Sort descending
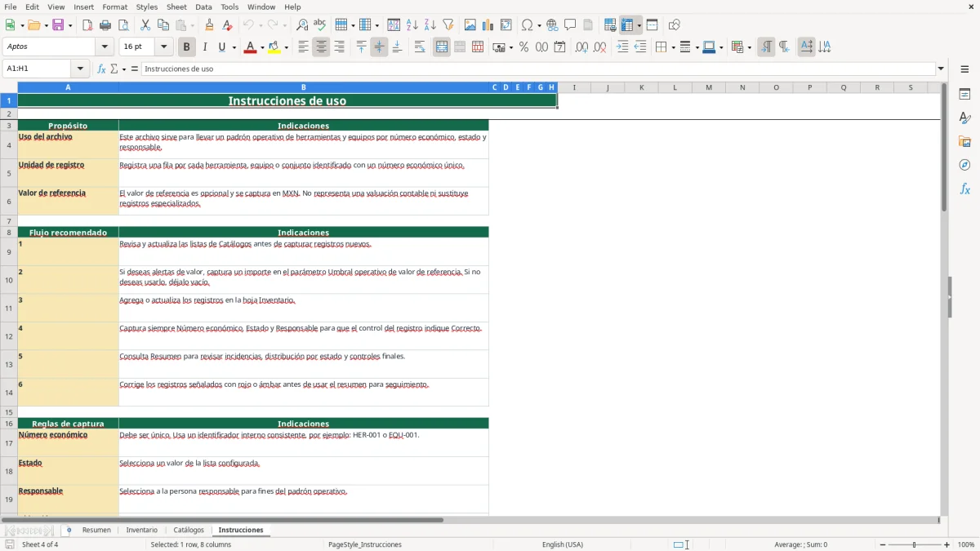980x551 pixels. (x=430, y=25)
